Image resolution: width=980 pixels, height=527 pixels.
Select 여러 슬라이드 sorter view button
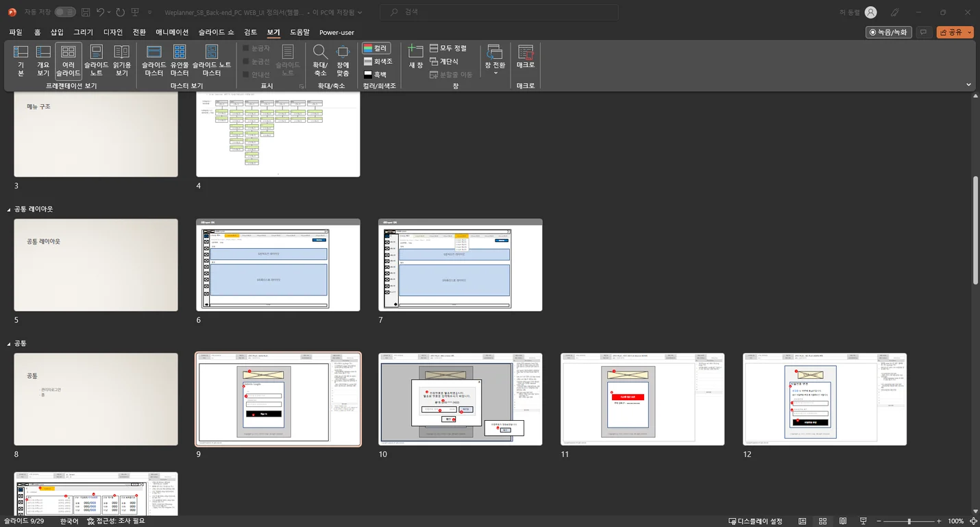coord(69,61)
